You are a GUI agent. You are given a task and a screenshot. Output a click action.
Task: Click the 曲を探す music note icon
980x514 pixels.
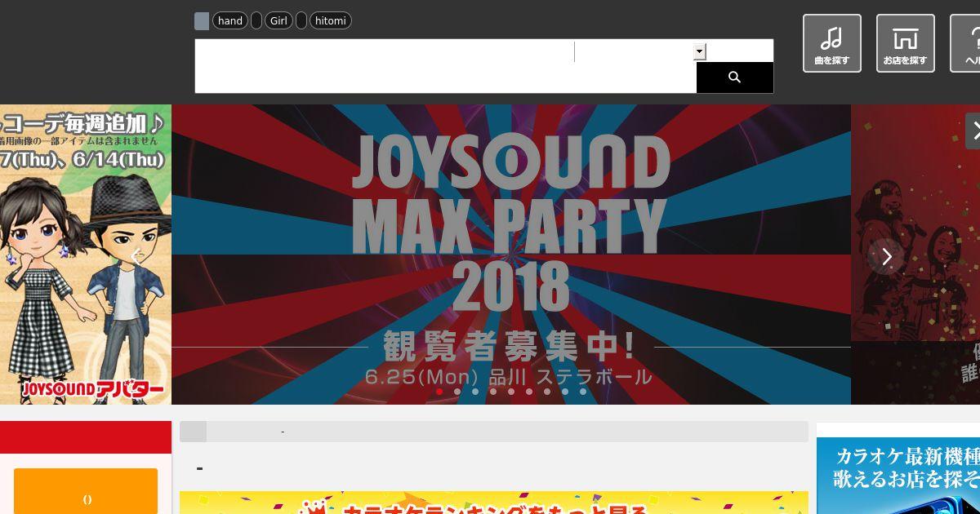pos(831,43)
